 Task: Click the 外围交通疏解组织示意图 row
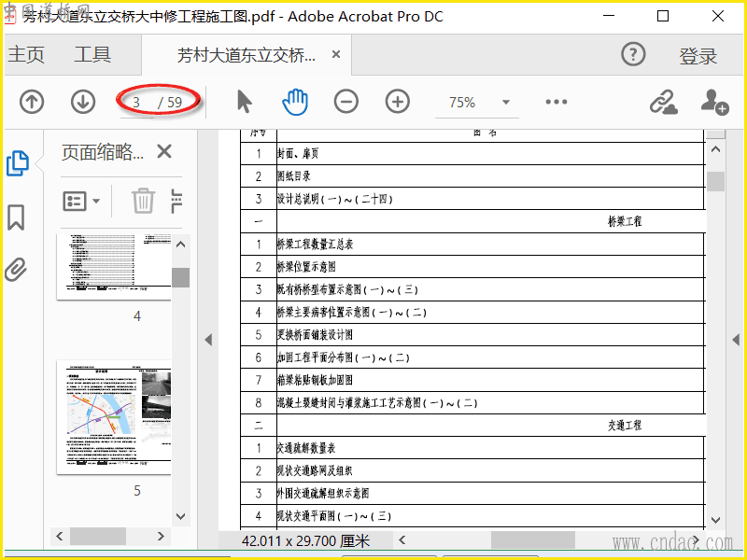472,494
